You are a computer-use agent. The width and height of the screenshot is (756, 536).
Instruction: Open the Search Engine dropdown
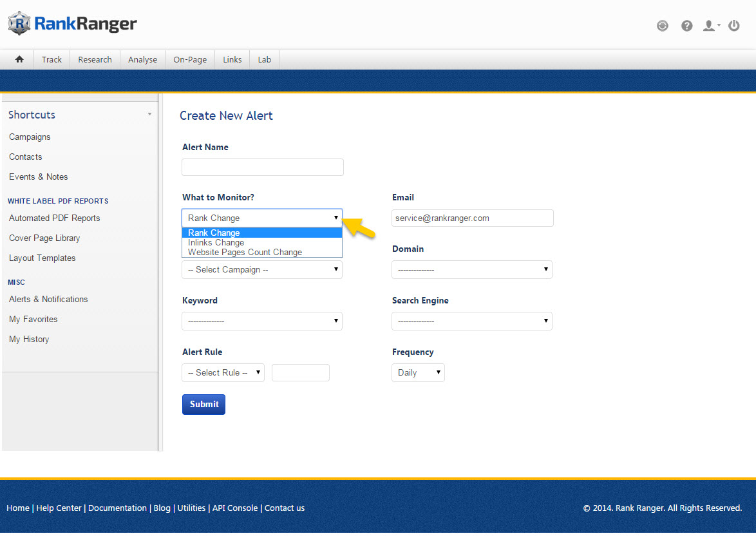click(x=472, y=321)
